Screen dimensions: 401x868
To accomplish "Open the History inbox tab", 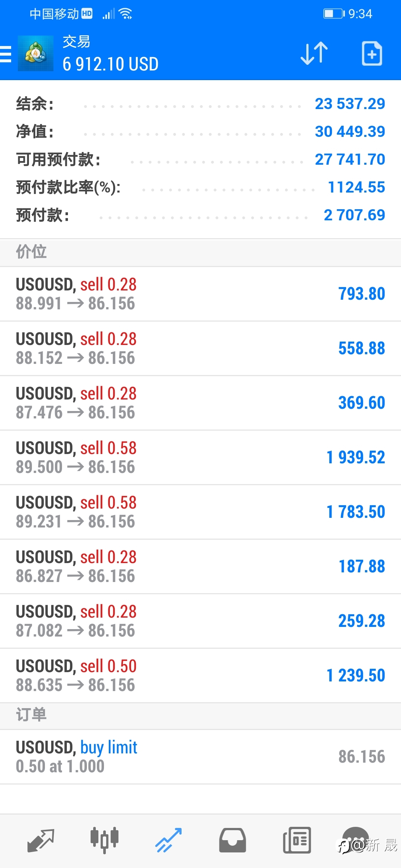I will pos(232,840).
